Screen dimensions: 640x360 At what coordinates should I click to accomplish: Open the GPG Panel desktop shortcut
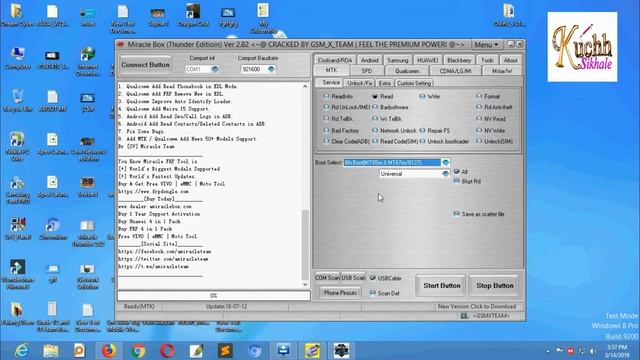pos(18,229)
